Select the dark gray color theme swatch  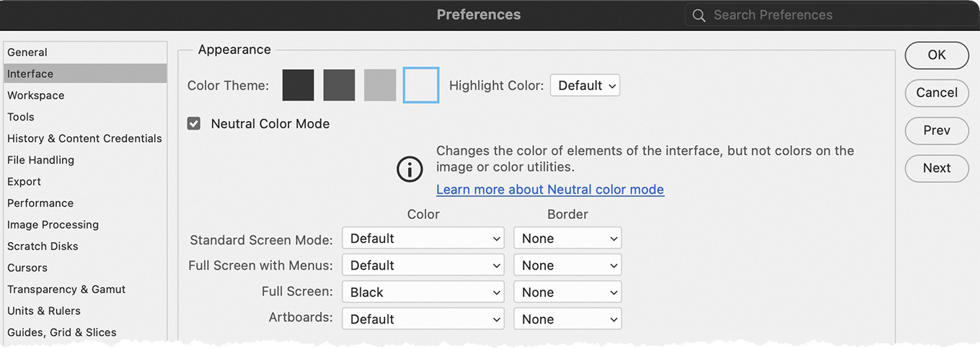[339, 85]
